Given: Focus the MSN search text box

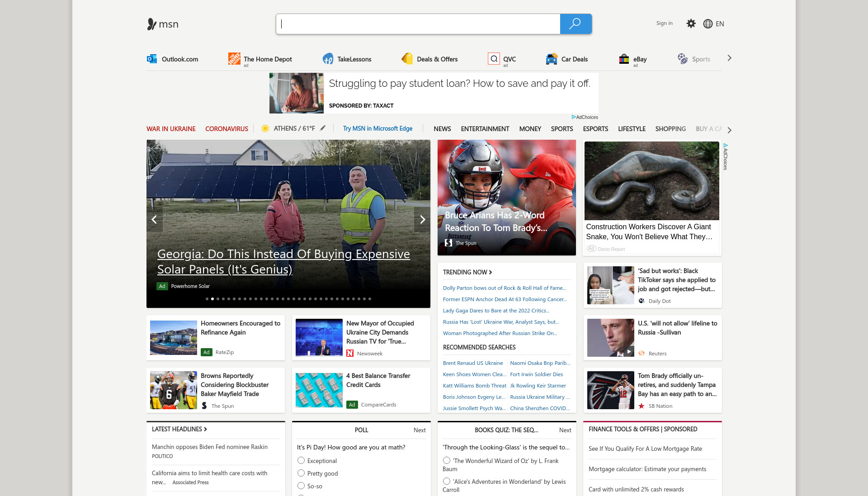Looking at the screenshot, I should point(418,24).
